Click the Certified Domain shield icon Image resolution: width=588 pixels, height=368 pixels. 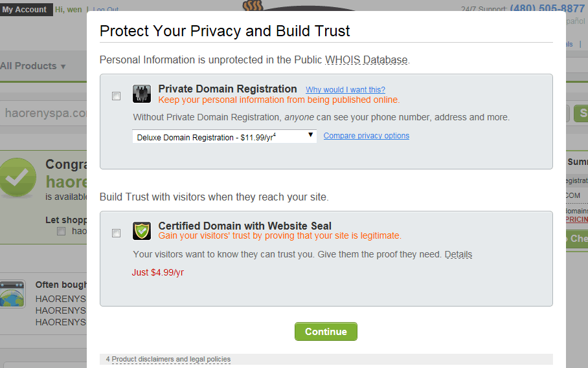coord(142,231)
